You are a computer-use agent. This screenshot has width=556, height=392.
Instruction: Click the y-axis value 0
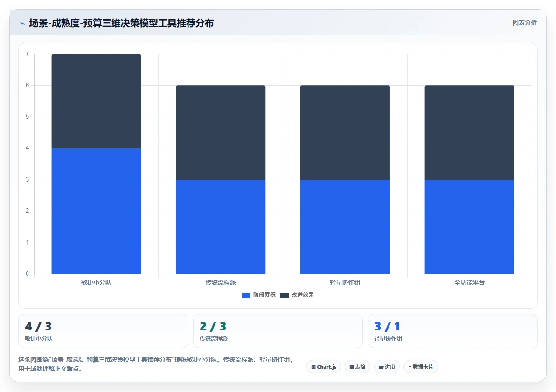coord(28,273)
